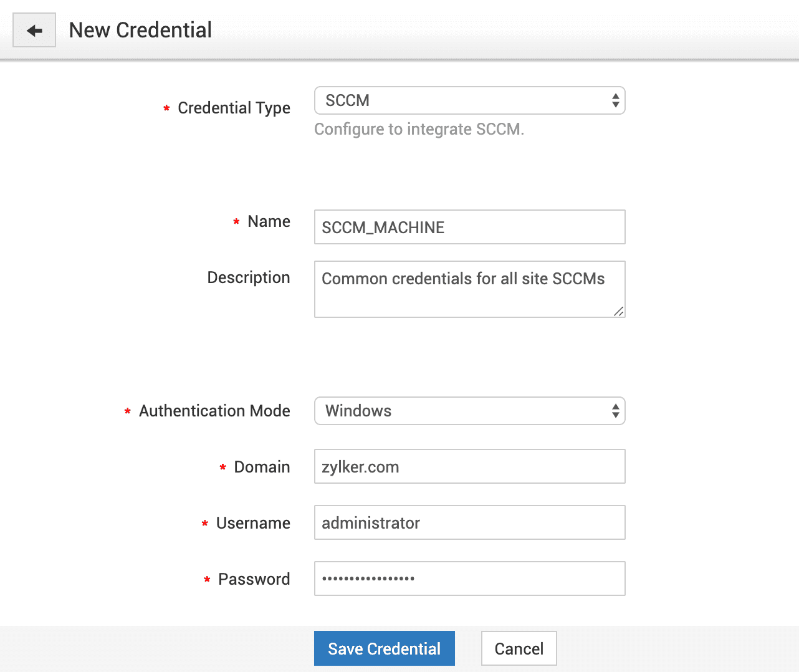Screen dimensions: 799x672
Task: Click the Credential Type field label
Action: click(x=234, y=108)
